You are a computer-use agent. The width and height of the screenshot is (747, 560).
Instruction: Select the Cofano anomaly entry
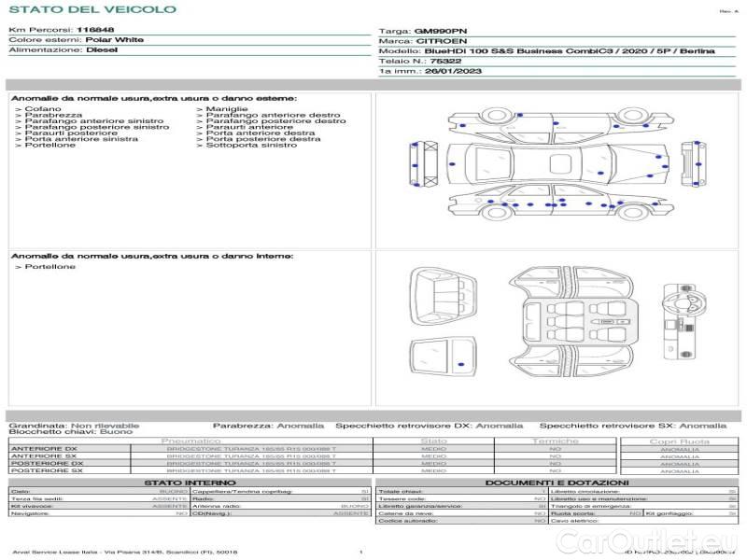coord(43,109)
